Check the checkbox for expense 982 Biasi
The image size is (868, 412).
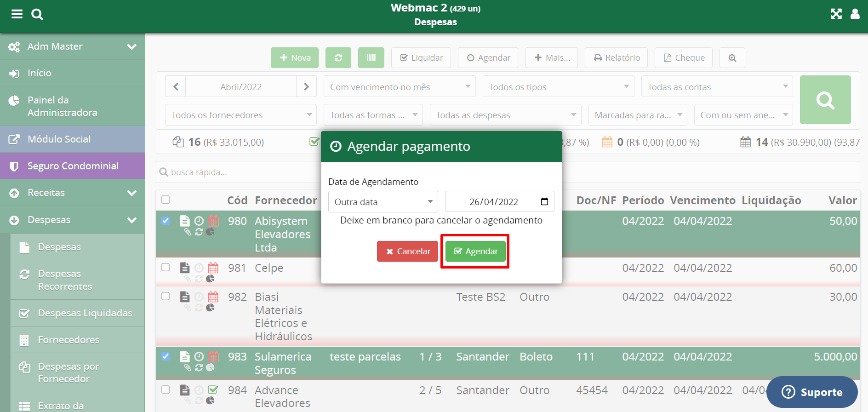coord(166,296)
